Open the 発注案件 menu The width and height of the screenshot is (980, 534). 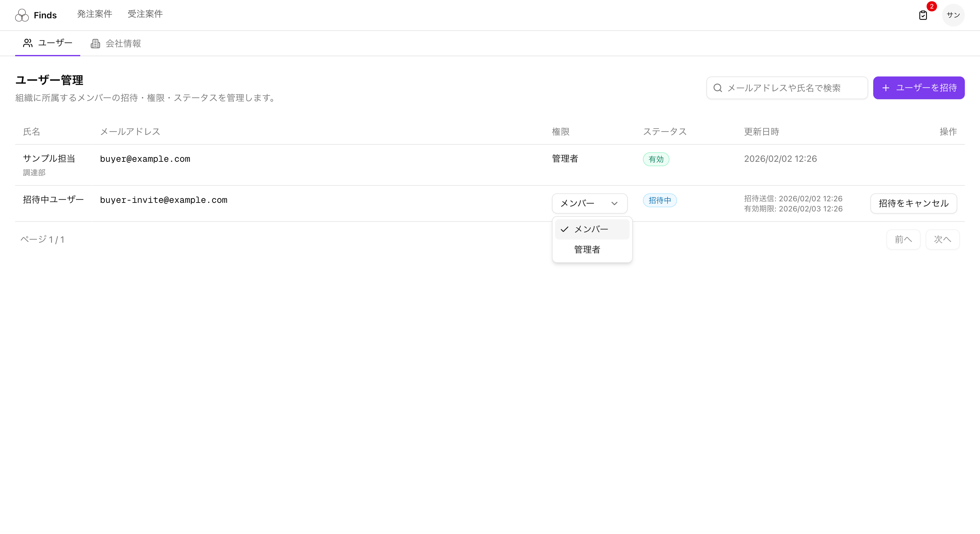pos(94,14)
